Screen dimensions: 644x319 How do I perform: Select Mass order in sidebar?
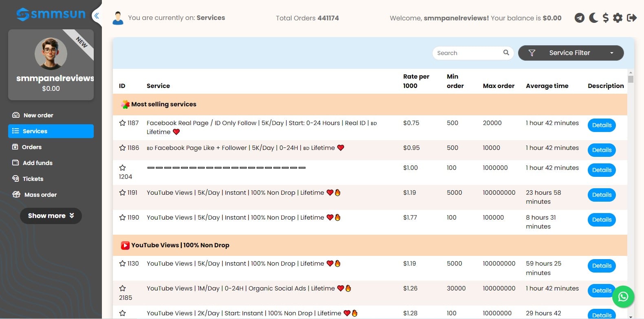click(40, 195)
